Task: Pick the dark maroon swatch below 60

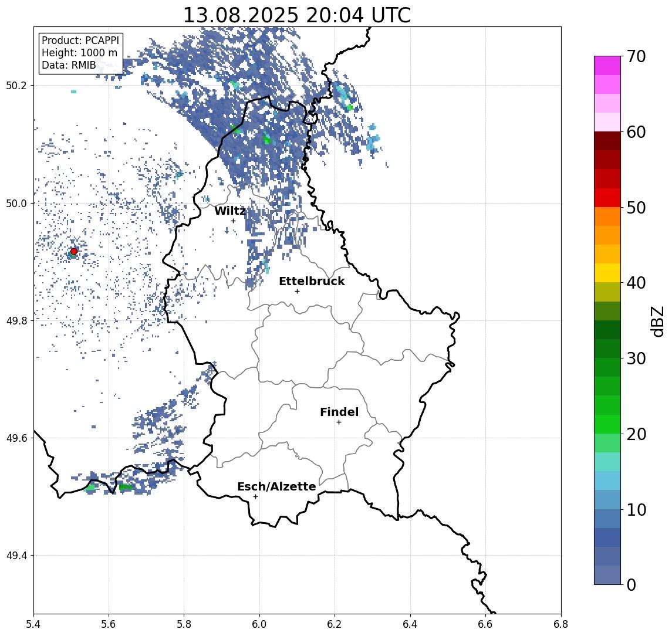Action: 607,141
